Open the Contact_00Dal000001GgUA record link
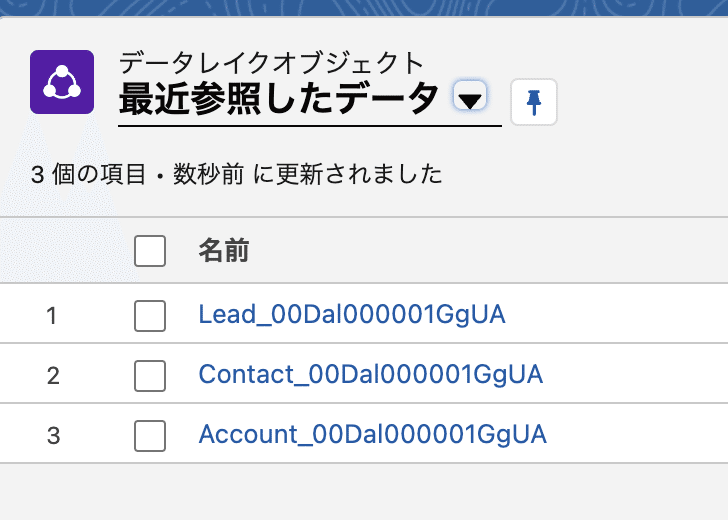Viewport: 728px width, 520px height. [370, 374]
